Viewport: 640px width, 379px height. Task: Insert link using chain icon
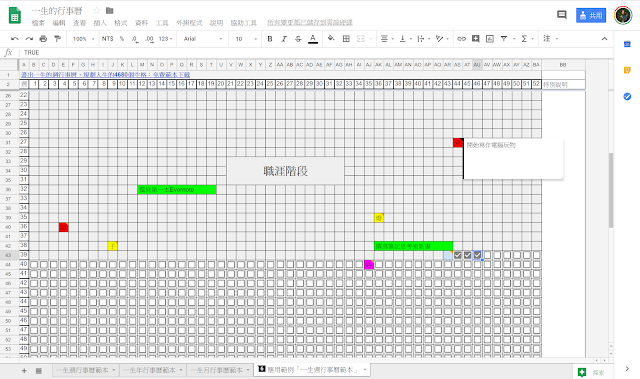(x=461, y=39)
